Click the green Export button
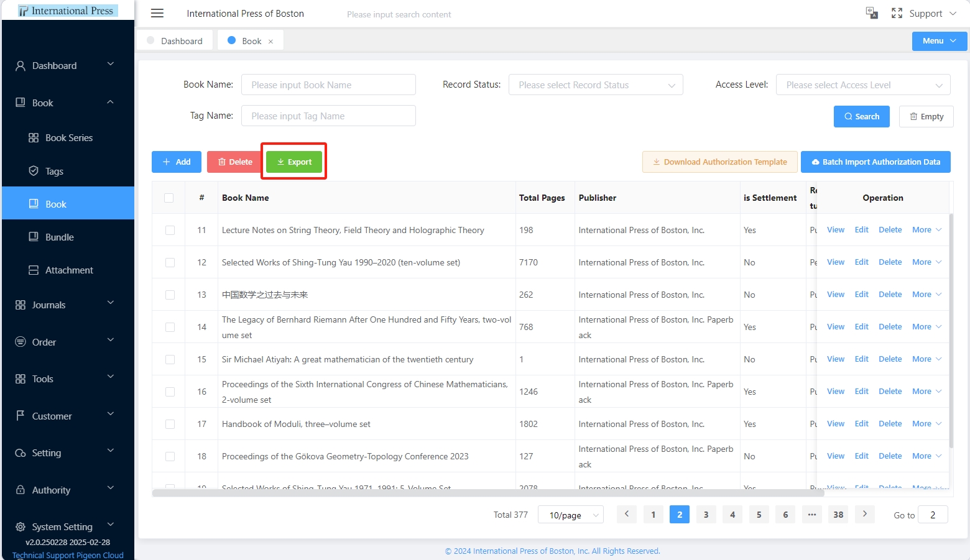 (294, 162)
